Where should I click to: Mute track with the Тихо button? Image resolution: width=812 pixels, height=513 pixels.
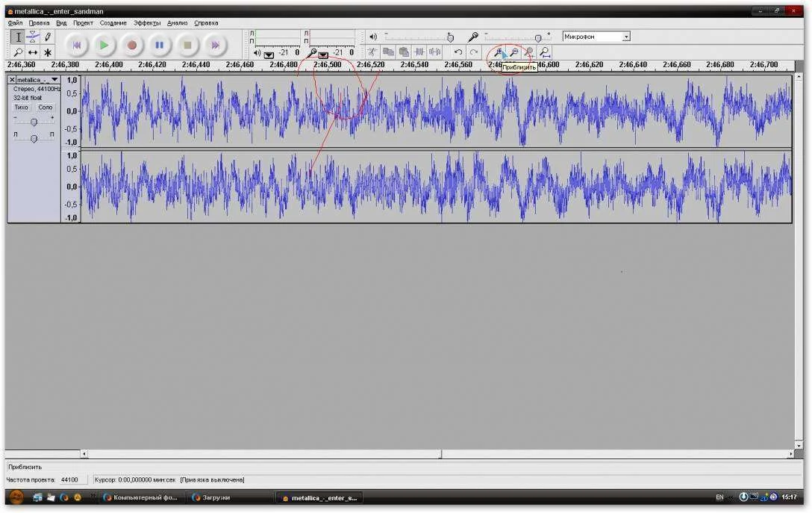[22, 108]
